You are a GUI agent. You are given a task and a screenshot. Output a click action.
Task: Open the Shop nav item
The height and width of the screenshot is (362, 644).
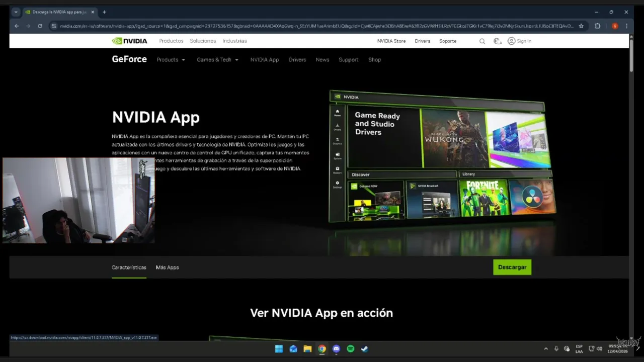(x=375, y=60)
